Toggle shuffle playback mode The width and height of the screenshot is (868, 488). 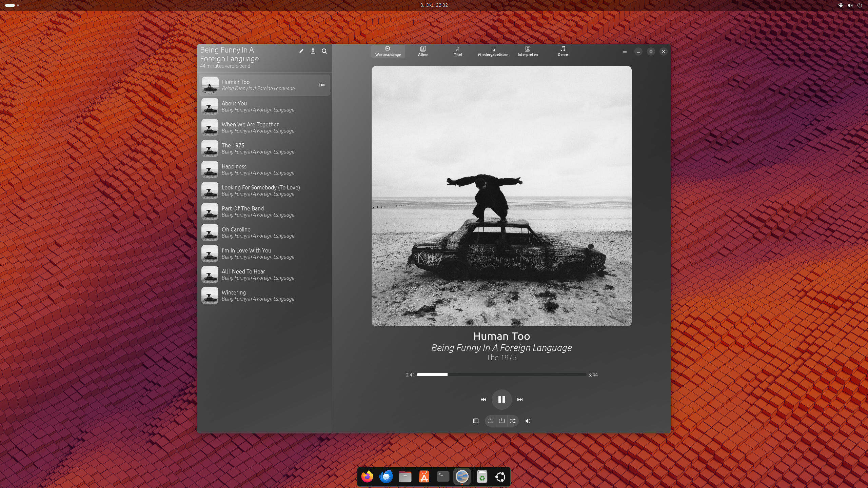513,421
